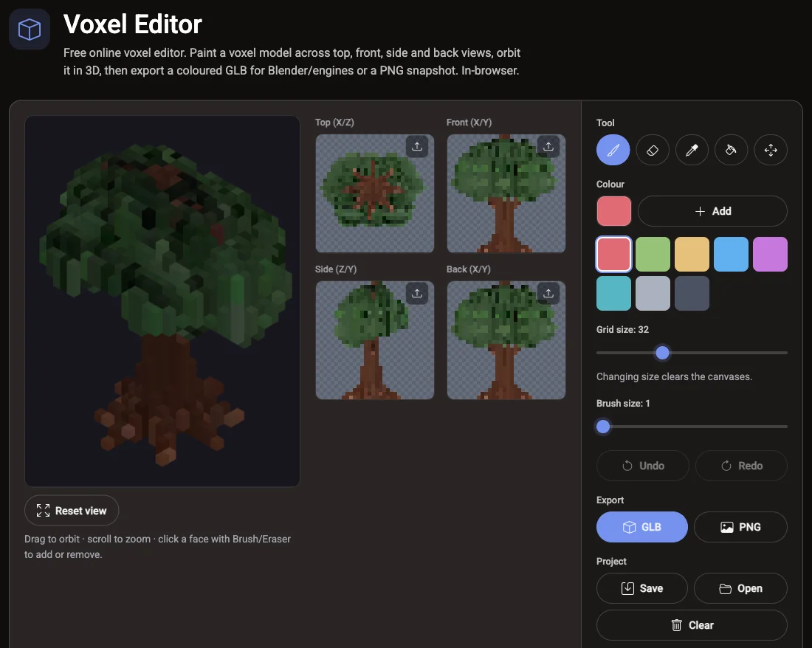Select the Eraser tool
This screenshot has width=812, height=648.
(x=653, y=150)
